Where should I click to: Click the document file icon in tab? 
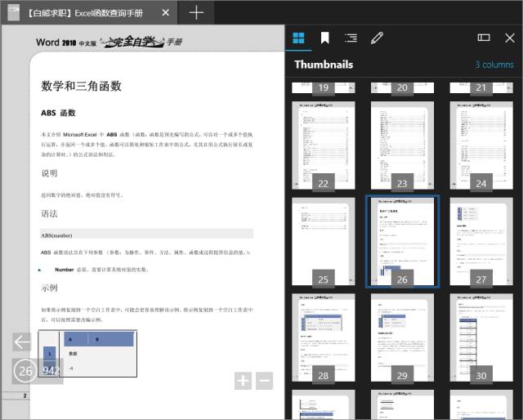tap(13, 13)
